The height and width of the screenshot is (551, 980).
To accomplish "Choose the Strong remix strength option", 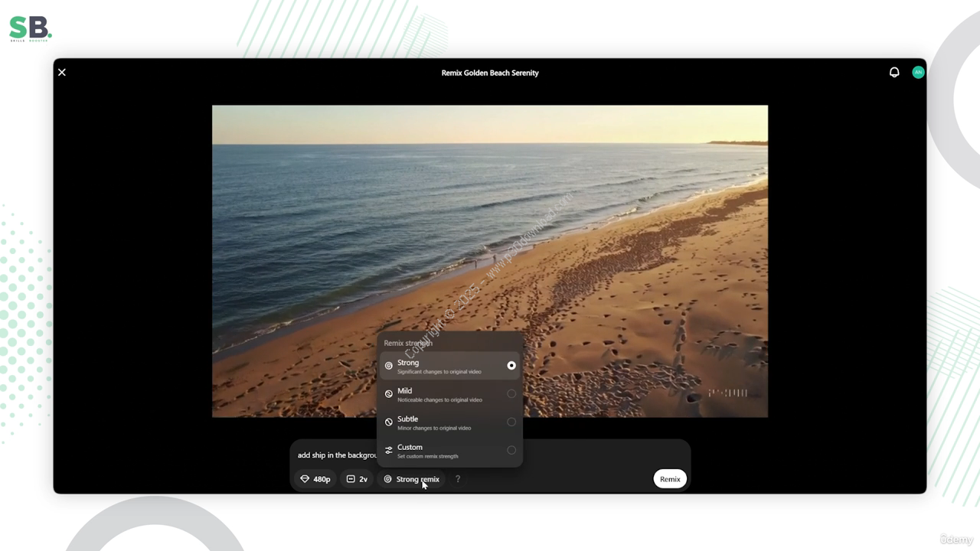I will [450, 366].
